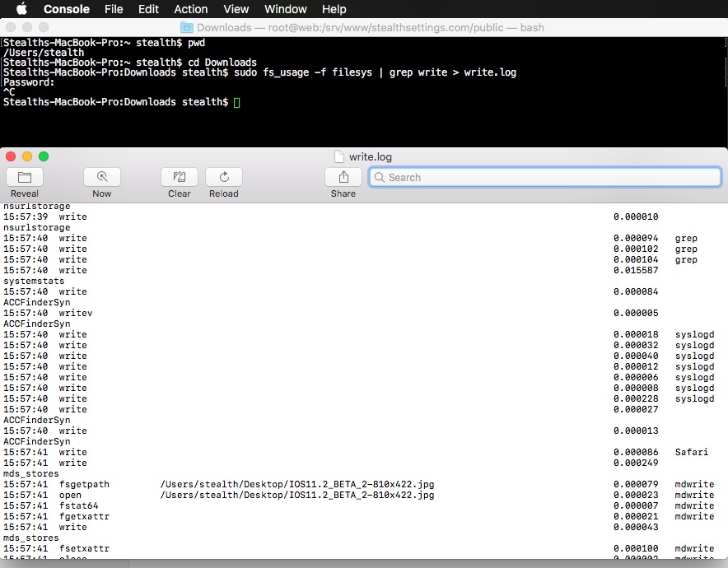Click the Reveal toolbar icon
Screen dimensions: 728x568
25,177
